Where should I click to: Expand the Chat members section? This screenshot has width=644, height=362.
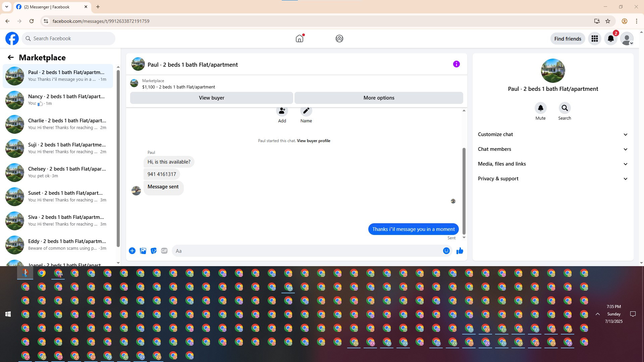(x=553, y=149)
